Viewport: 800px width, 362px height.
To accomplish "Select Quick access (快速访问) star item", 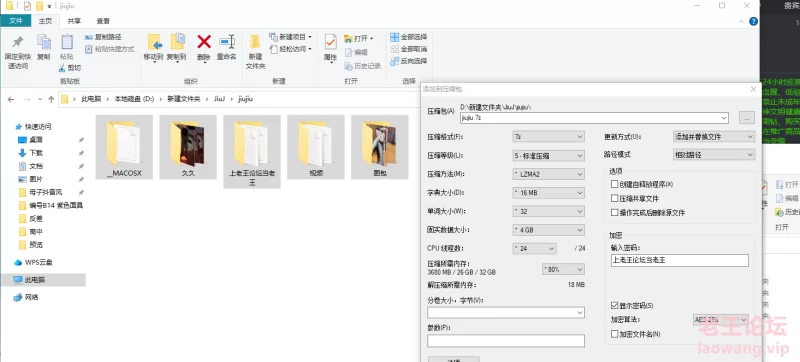I will 34,126.
